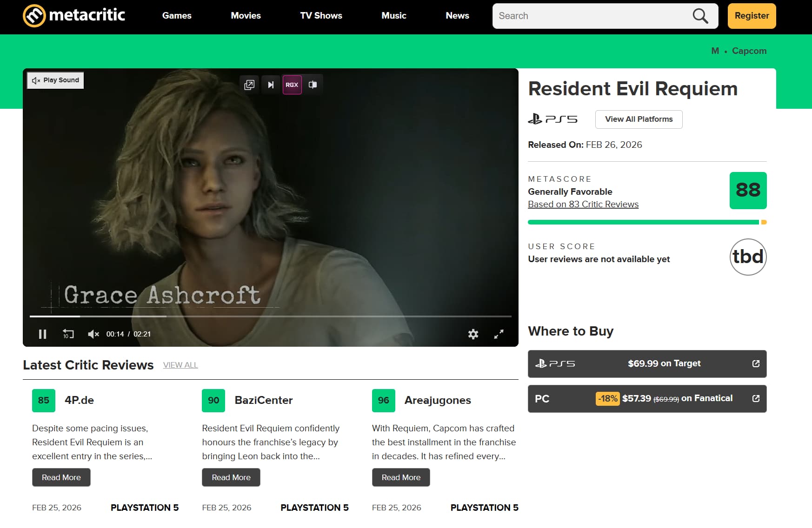Click the Register button

752,15
